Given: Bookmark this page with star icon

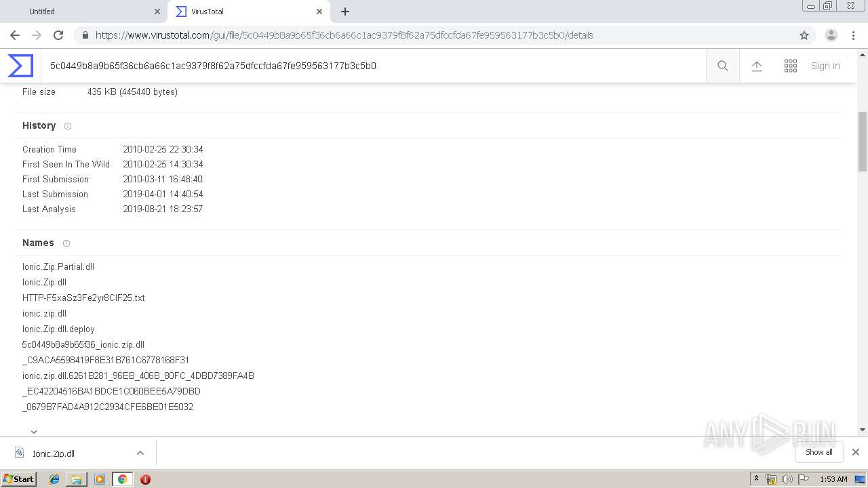Looking at the screenshot, I should pyautogui.click(x=804, y=35).
